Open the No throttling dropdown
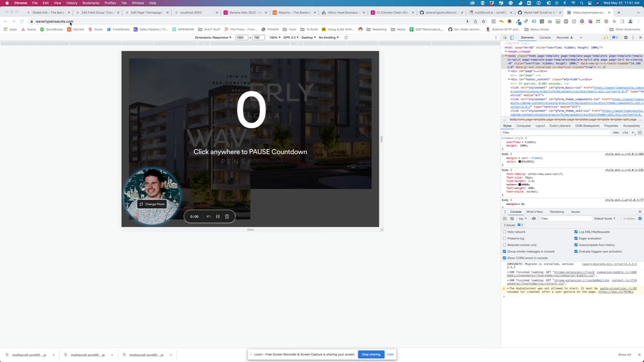Image resolution: width=644 pixels, height=362 pixels. coord(329,37)
